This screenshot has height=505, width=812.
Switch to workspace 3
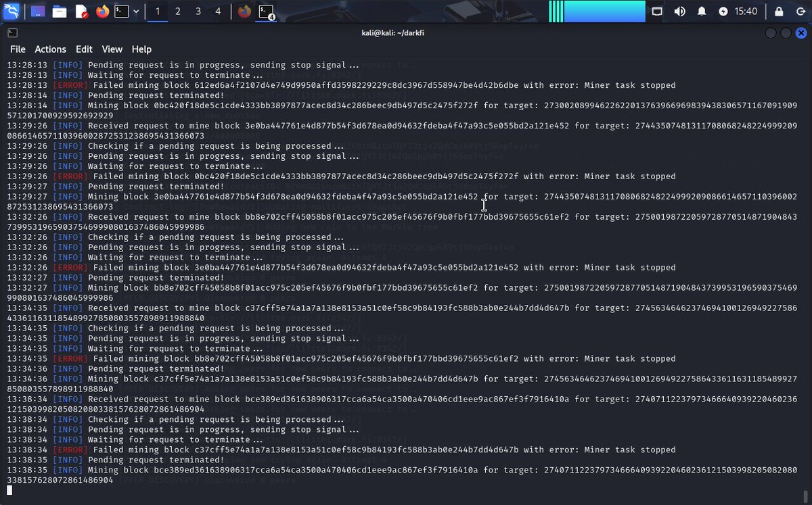[x=198, y=11]
